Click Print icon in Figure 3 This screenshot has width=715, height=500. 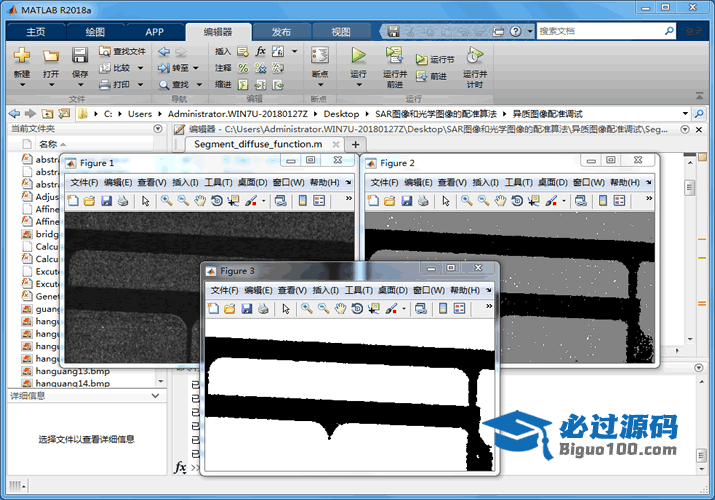[x=263, y=309]
